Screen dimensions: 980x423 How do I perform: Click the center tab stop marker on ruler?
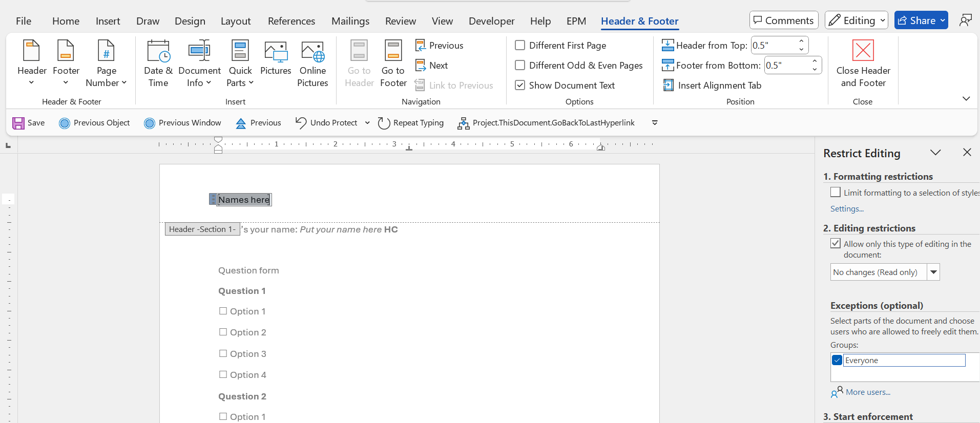(x=409, y=148)
